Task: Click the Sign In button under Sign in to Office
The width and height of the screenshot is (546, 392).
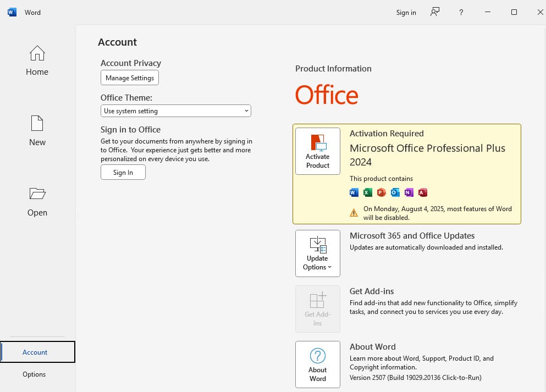Action: click(x=123, y=172)
